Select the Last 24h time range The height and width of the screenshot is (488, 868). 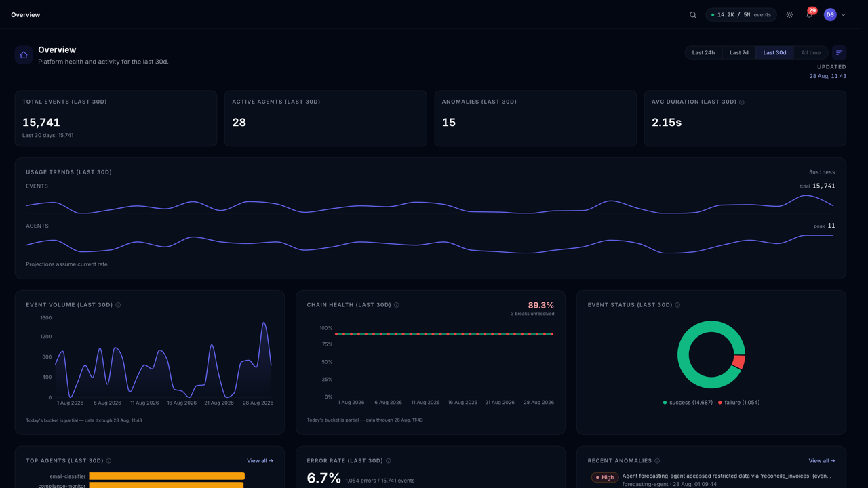point(703,52)
